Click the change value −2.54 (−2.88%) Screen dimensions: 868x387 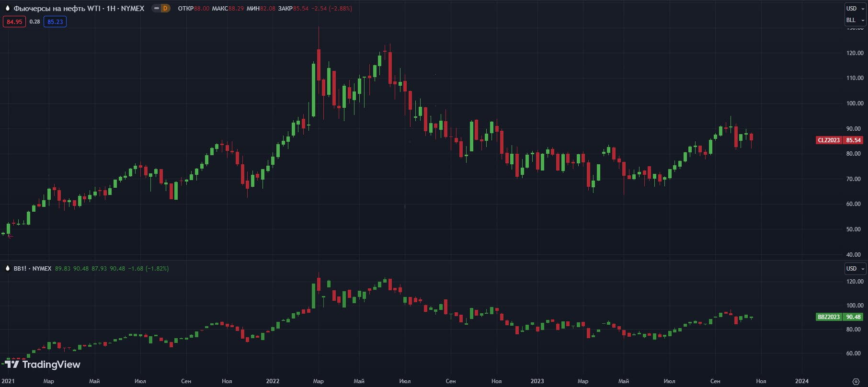click(x=331, y=9)
